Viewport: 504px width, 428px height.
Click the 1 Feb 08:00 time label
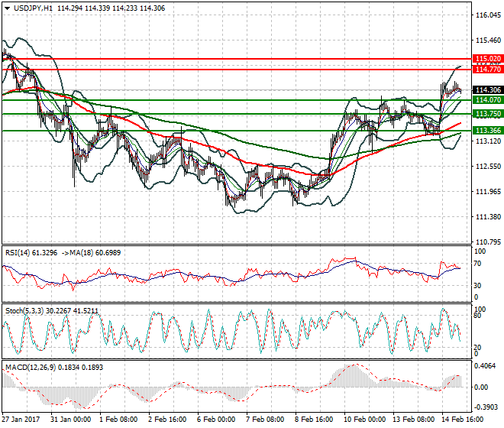pyautogui.click(x=118, y=420)
